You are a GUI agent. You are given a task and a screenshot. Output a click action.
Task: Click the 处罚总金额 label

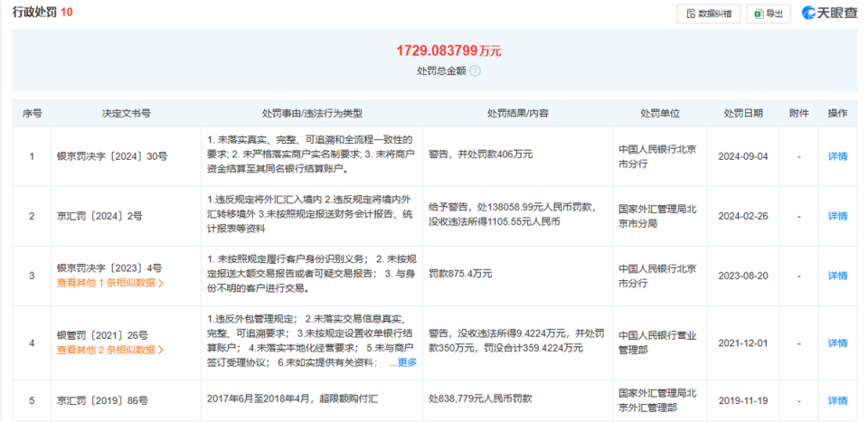(x=442, y=70)
